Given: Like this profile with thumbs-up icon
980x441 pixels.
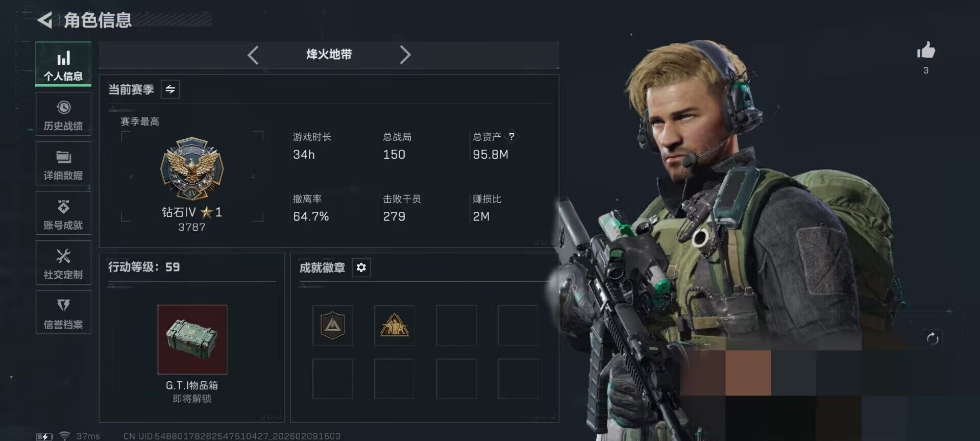Looking at the screenshot, I should point(926,51).
